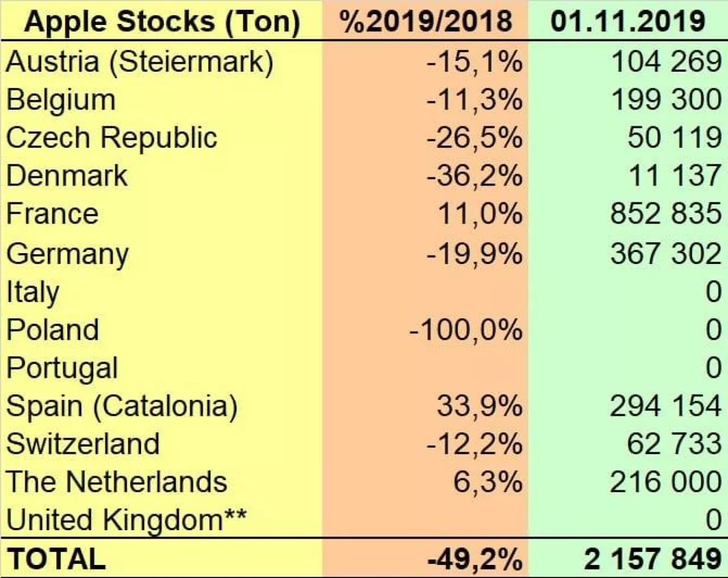
Task: Select Germany's -19,9% percentage cell
Action: [x=474, y=253]
